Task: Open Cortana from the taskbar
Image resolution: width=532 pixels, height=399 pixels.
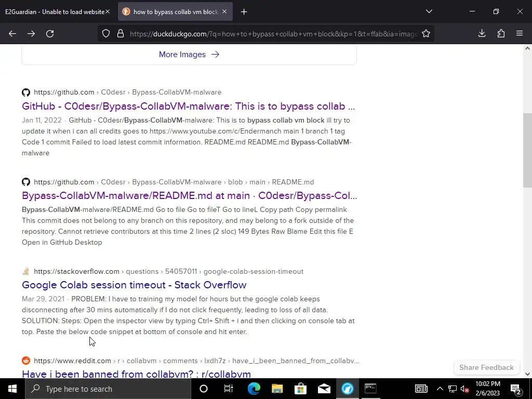Action: (x=204, y=389)
